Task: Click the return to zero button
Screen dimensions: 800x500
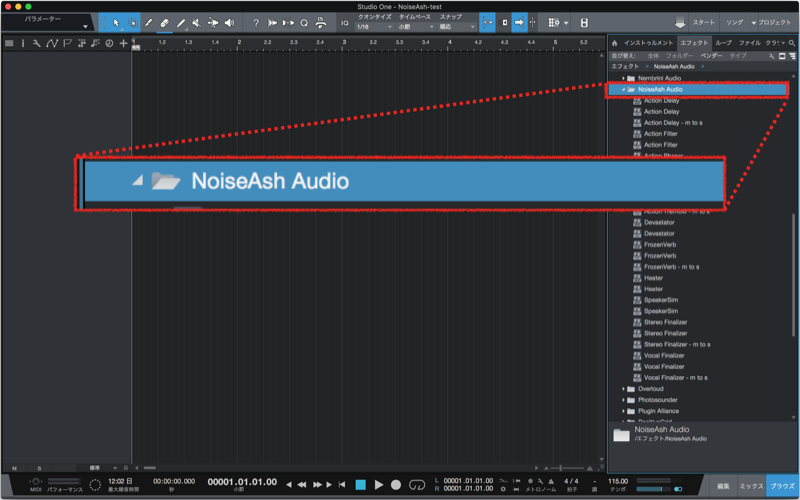Action: click(x=342, y=484)
